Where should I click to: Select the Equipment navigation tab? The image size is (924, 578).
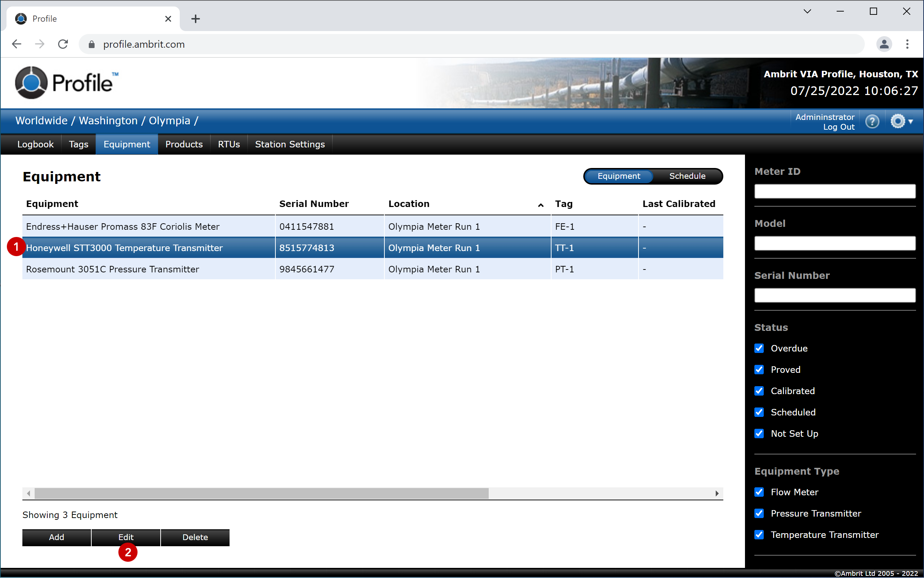pos(127,144)
